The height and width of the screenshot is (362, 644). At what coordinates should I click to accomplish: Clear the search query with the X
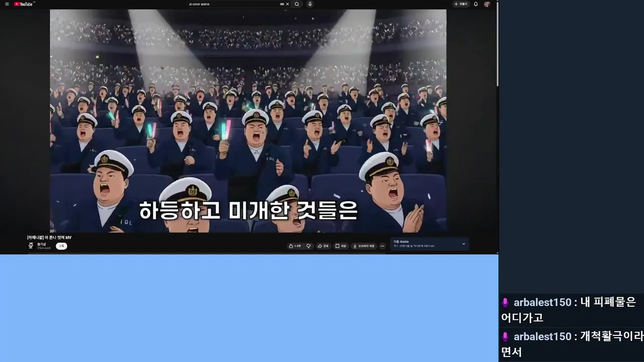point(287,4)
